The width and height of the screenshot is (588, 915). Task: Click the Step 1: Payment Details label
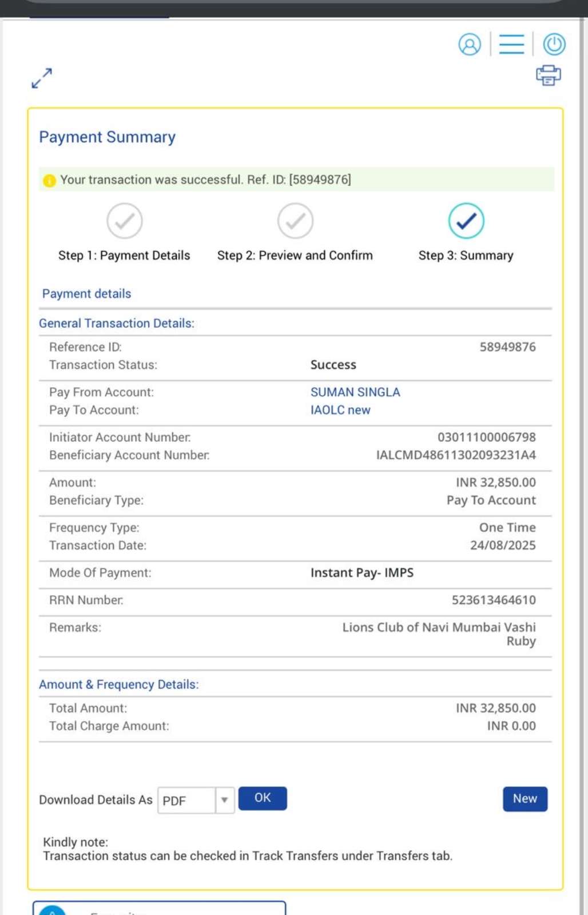click(124, 256)
